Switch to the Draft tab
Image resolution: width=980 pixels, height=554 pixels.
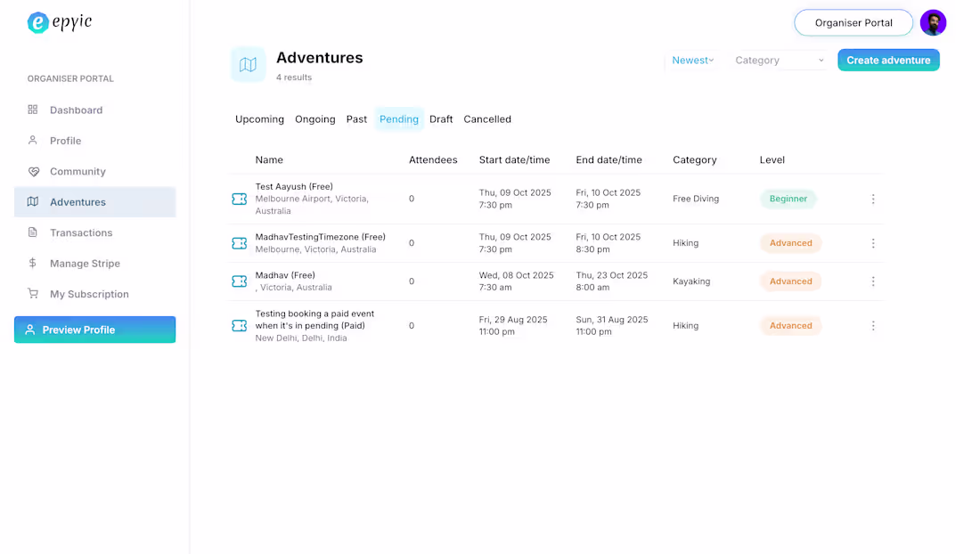[441, 119]
